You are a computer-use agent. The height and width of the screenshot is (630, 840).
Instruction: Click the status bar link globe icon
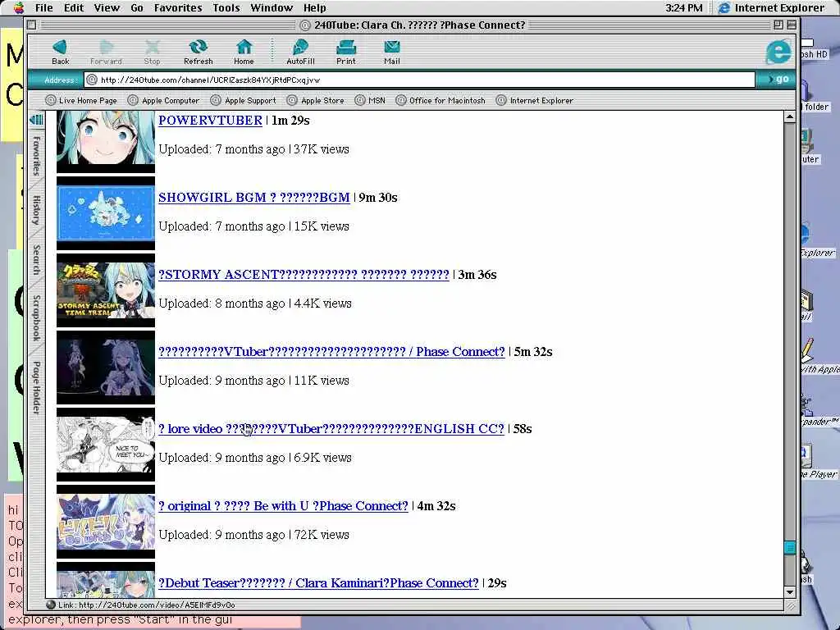51,605
